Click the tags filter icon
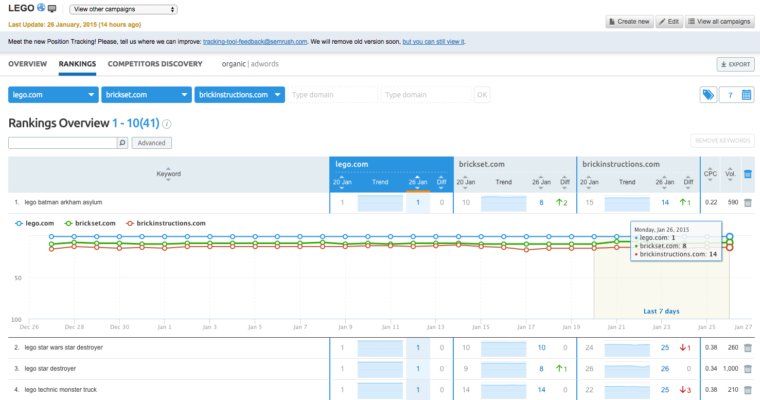Screen dimensions: 760x400 tap(708, 95)
